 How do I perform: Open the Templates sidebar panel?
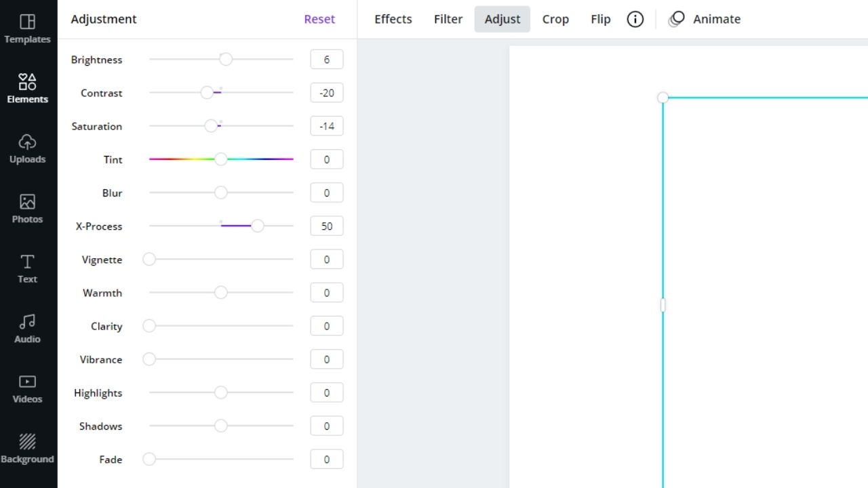pyautogui.click(x=27, y=28)
